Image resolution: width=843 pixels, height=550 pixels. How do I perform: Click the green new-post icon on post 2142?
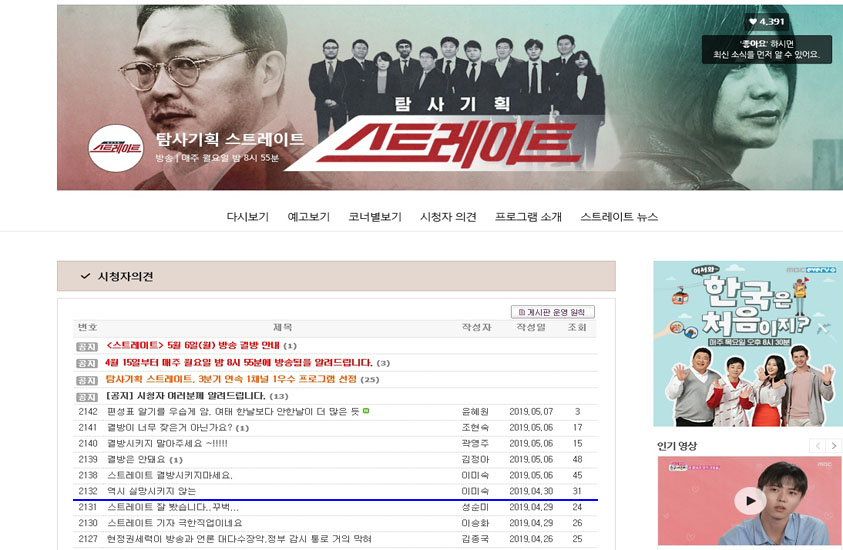click(366, 411)
